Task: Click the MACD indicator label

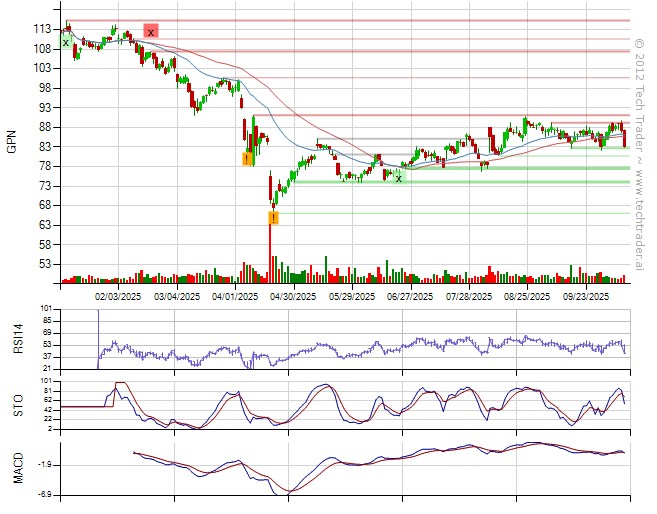Action: (x=16, y=468)
